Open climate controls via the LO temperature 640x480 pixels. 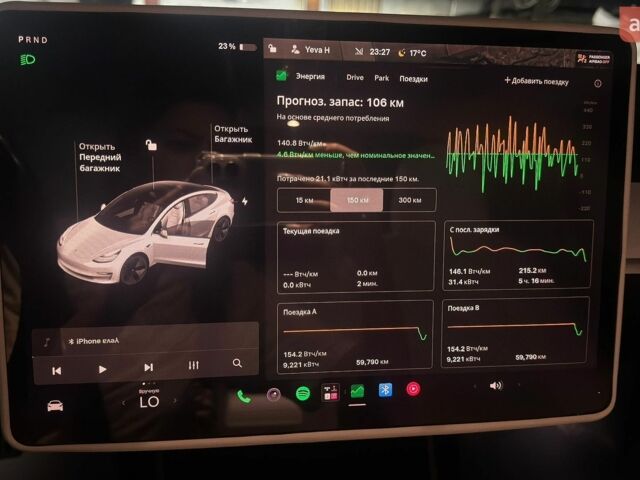click(149, 402)
